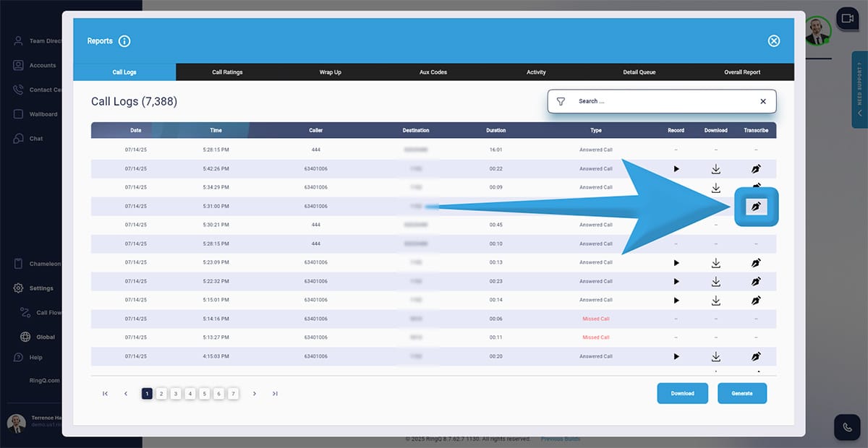Click the phone dialer icon bottom right
The height and width of the screenshot is (448, 868).
[x=847, y=426]
